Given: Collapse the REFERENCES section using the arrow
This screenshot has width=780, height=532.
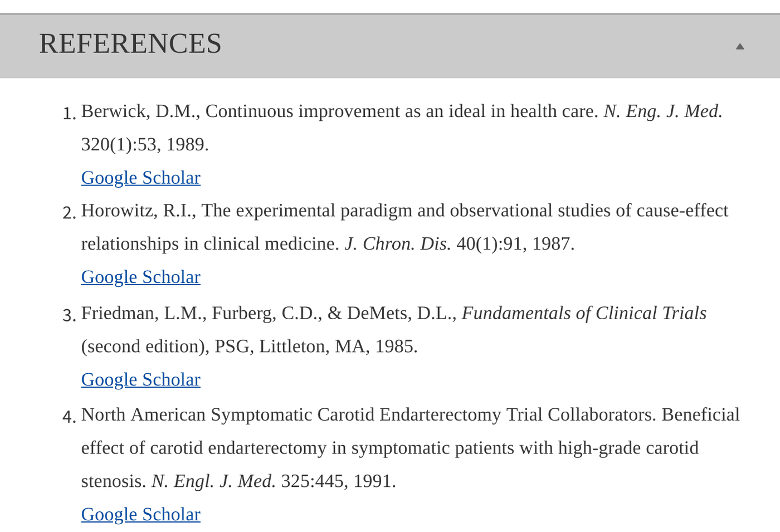Looking at the screenshot, I should coord(740,46).
